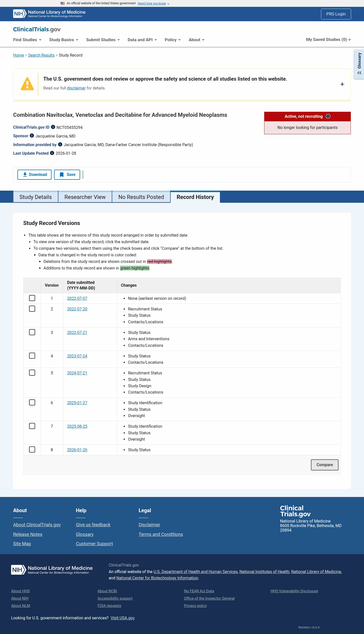This screenshot has width=364, height=634.
Task: Click the info icon in Active, not recruiting badge
Action: pyautogui.click(x=328, y=116)
